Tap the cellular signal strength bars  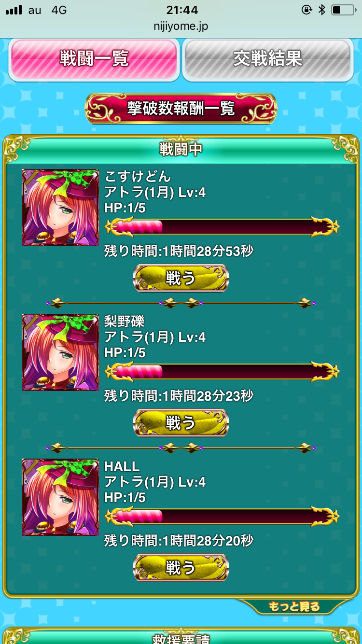coord(14,10)
